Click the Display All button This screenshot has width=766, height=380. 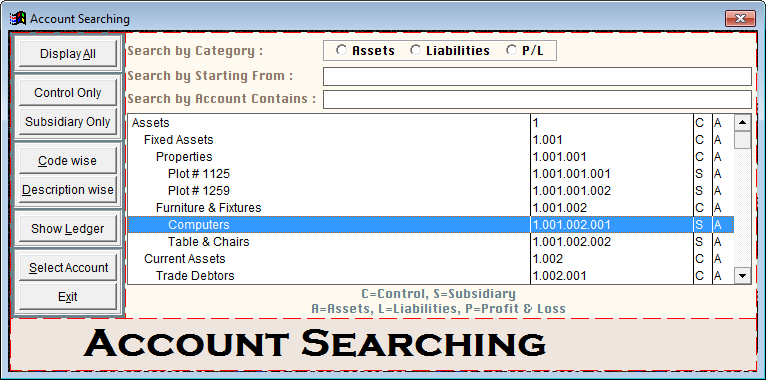click(67, 54)
